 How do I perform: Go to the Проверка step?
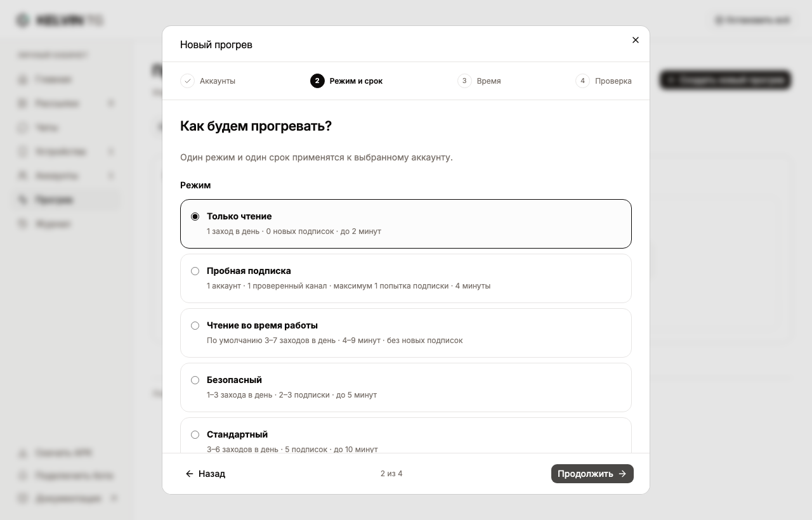coord(603,81)
